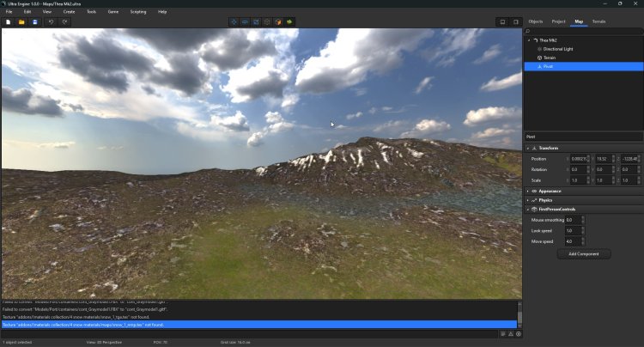Click the Move speed stepper
Viewport: 644px width, 347px height.
tap(582, 241)
